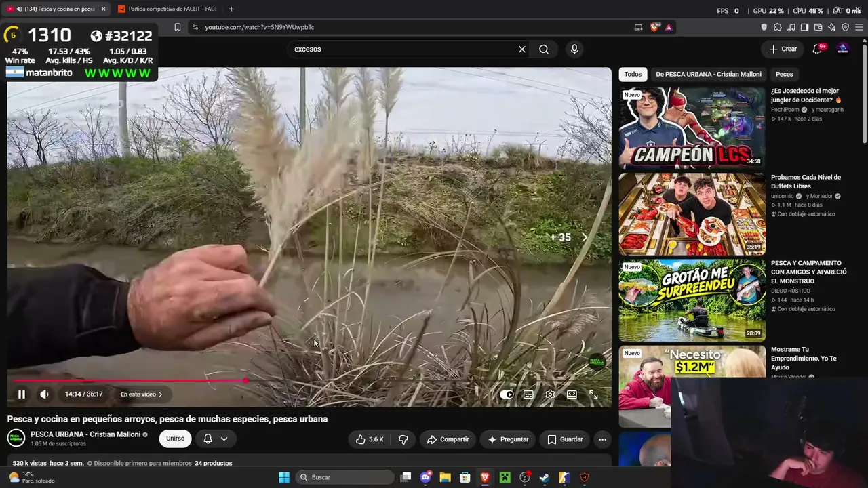Like the video with 5.6 K likes
The image size is (868, 488).
[370, 439]
